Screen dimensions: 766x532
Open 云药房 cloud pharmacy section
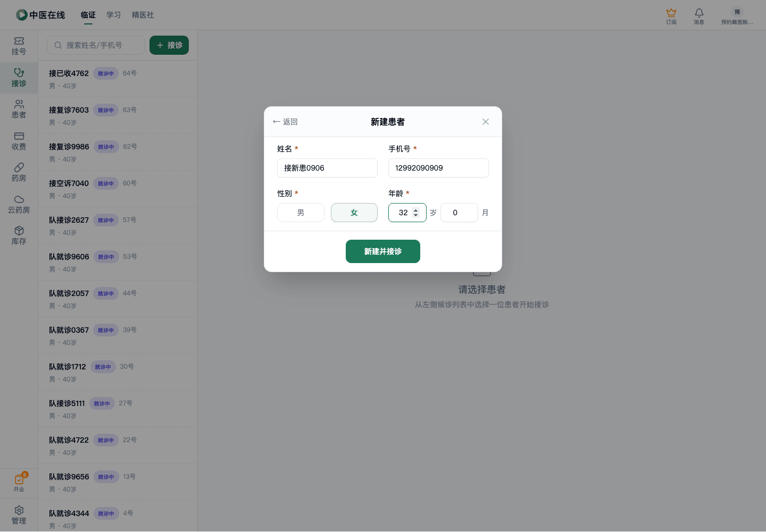(19, 204)
